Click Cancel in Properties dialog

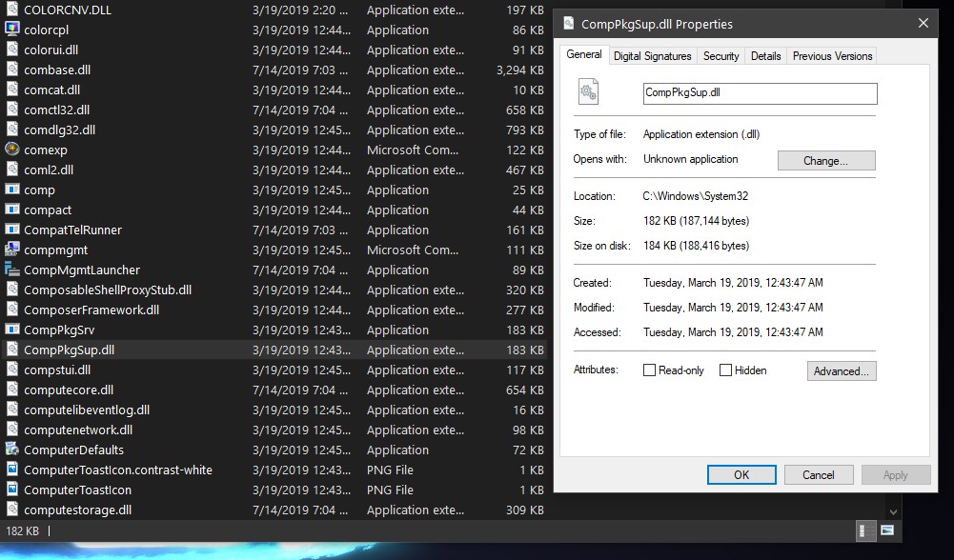point(819,475)
